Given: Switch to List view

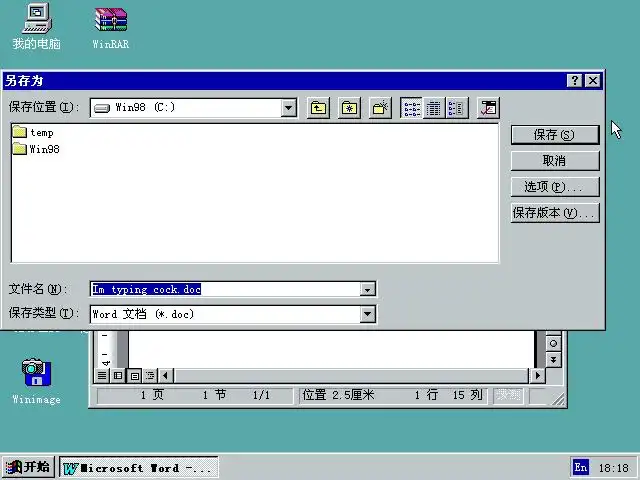Looking at the screenshot, I should click(411, 108).
